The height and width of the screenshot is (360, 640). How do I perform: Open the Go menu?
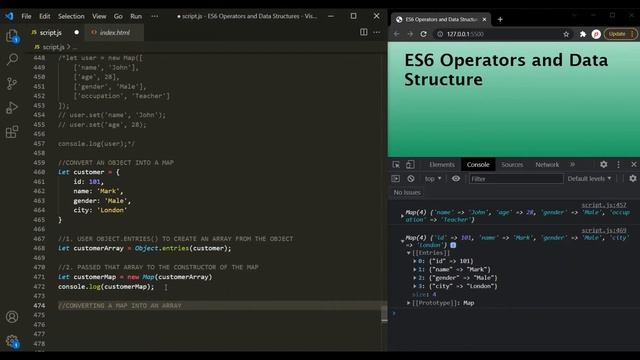118,16
